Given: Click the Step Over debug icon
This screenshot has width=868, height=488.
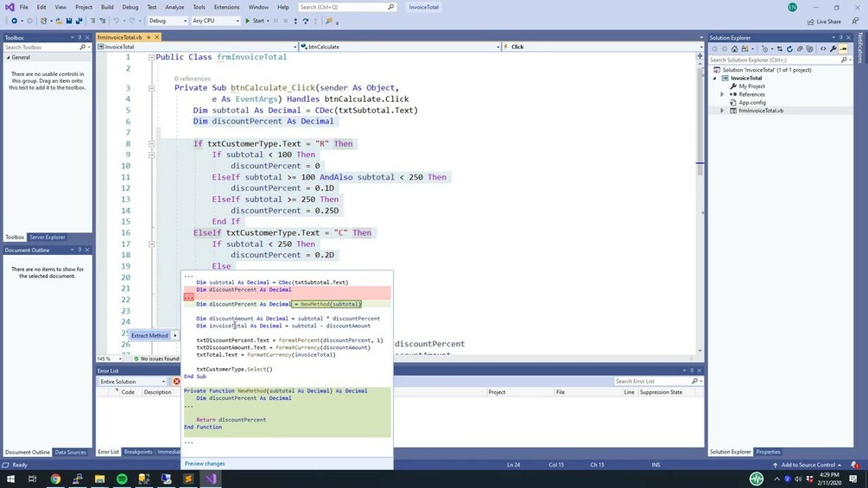Looking at the screenshot, I should [x=306, y=21].
